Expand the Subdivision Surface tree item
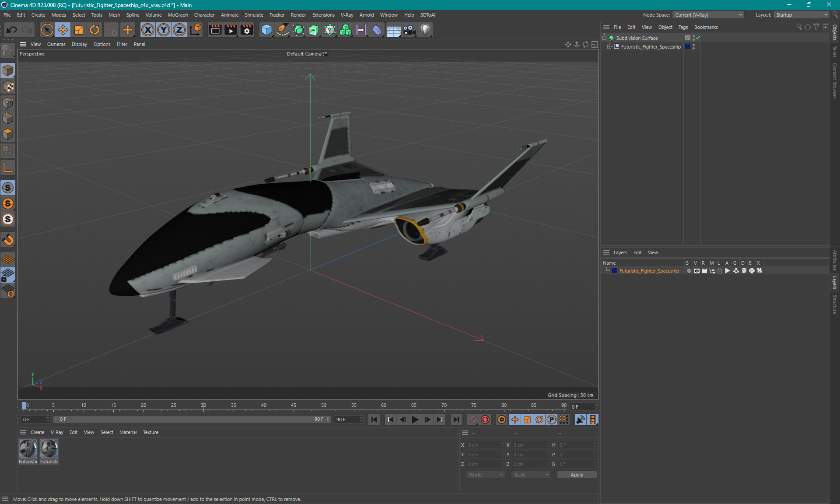The image size is (840, 504). [605, 38]
